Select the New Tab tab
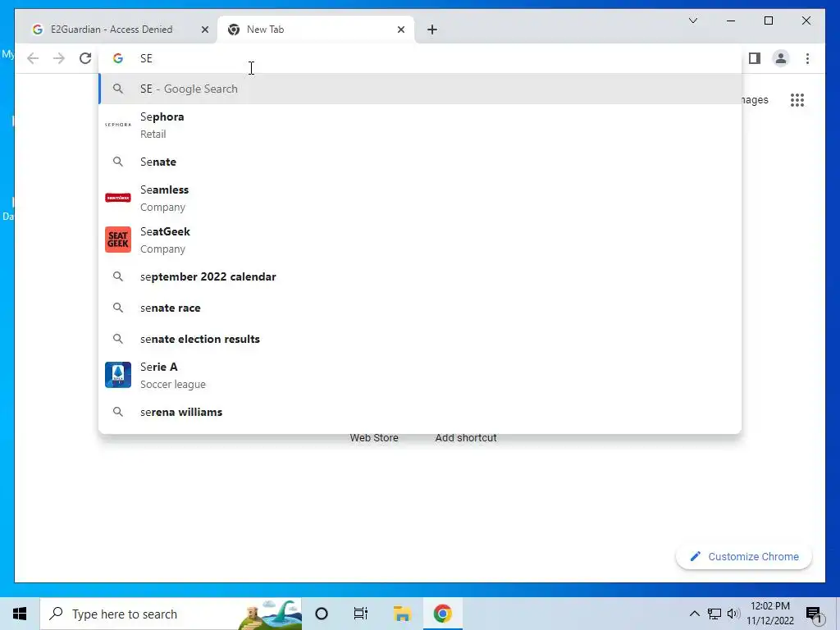Screen dimensions: 840x630 pyautogui.click(x=315, y=30)
